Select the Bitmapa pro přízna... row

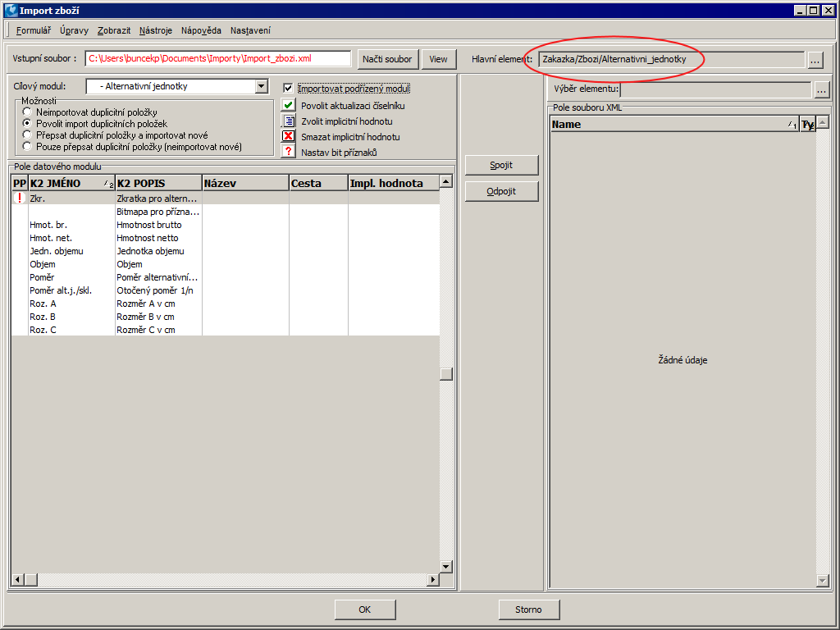point(226,212)
